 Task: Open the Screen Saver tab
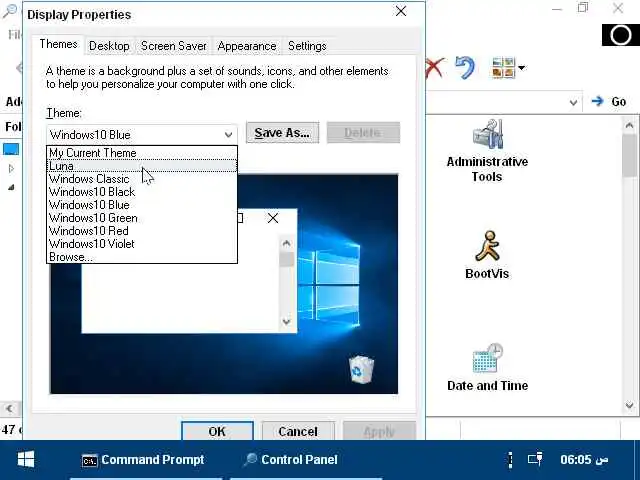coord(173,46)
